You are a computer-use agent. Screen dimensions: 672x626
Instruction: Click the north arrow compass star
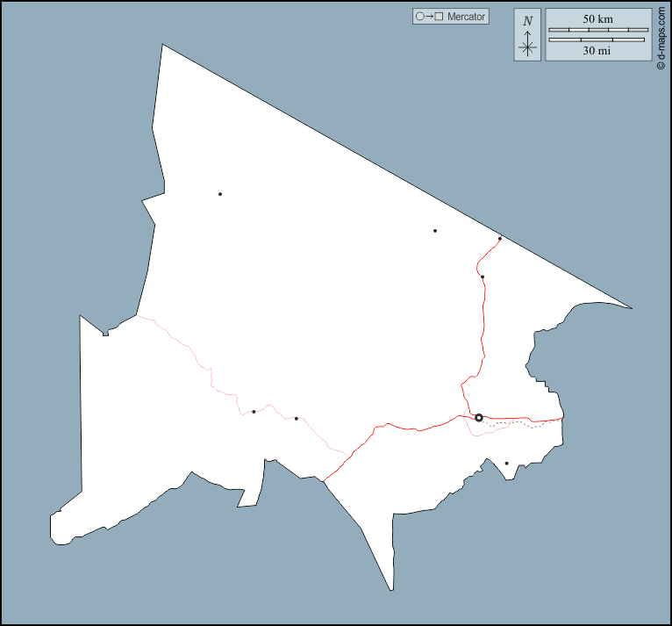(527, 47)
